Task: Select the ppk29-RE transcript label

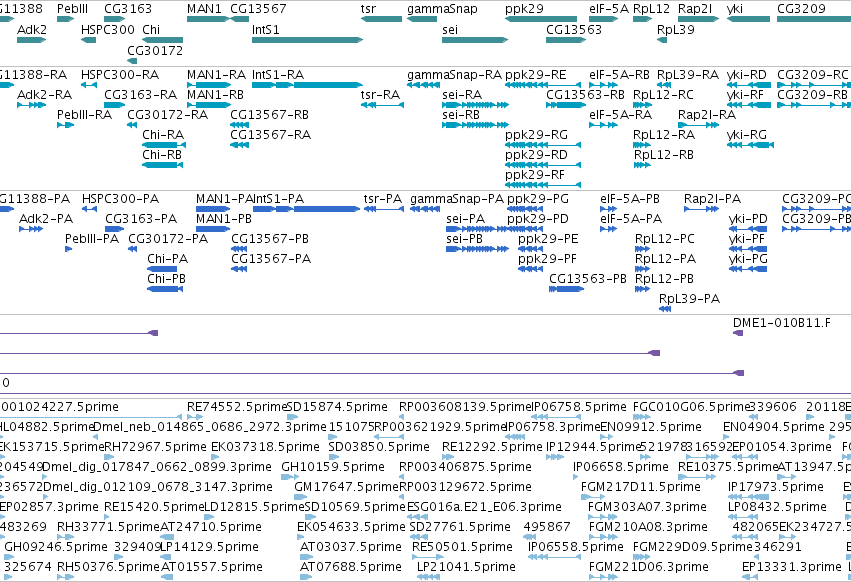Action: point(536,74)
